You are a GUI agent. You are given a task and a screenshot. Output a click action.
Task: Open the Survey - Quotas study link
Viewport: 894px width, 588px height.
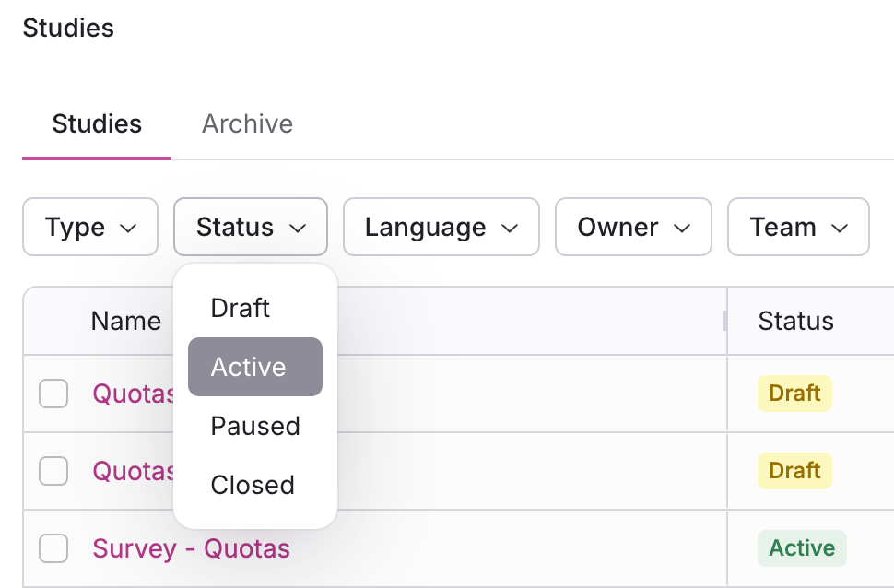191,549
